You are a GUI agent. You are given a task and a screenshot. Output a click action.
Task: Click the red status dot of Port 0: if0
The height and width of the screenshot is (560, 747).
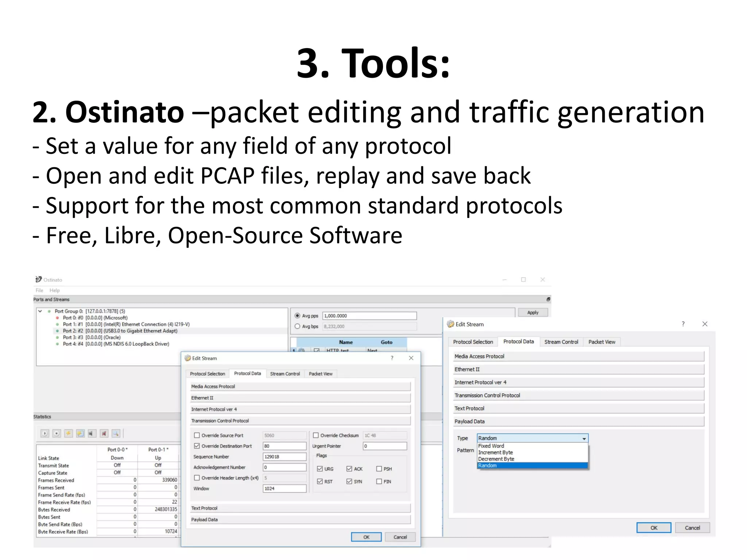click(57, 318)
